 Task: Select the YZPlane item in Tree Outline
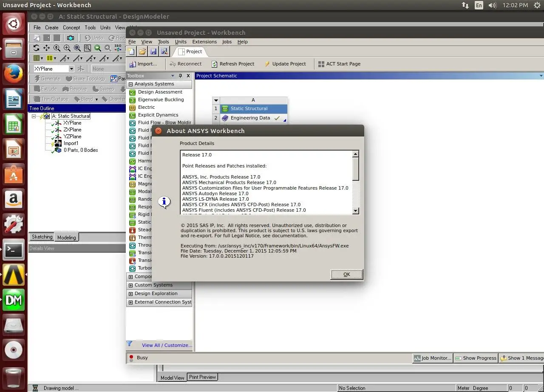72,136
